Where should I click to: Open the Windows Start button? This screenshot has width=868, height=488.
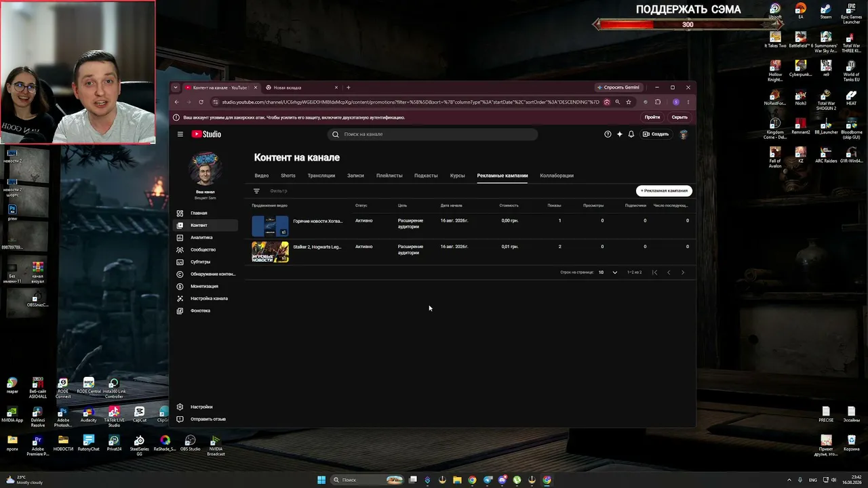coord(321,480)
